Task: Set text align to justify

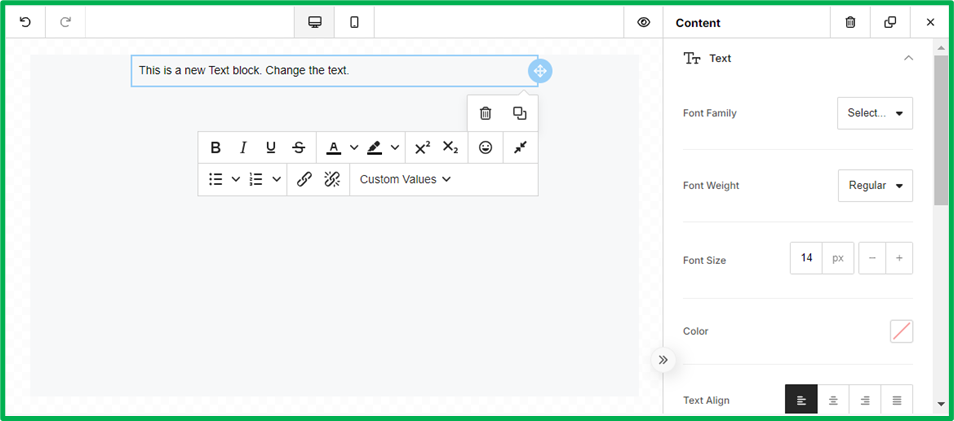Action: coord(897,400)
